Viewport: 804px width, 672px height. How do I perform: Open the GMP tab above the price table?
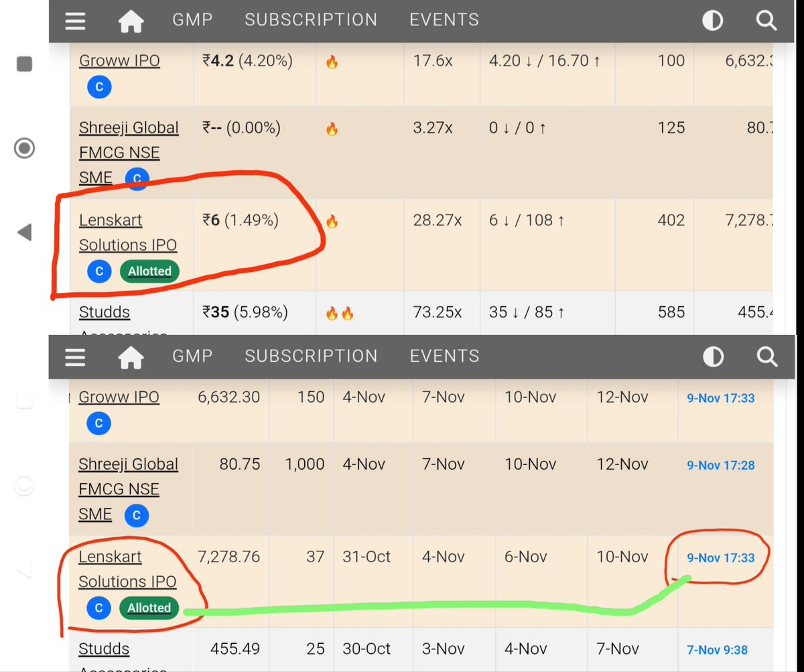pyautogui.click(x=192, y=20)
